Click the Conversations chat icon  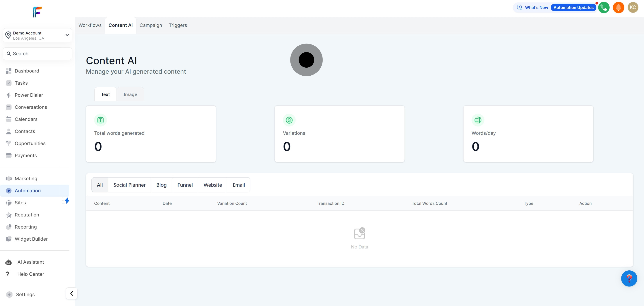click(x=9, y=107)
